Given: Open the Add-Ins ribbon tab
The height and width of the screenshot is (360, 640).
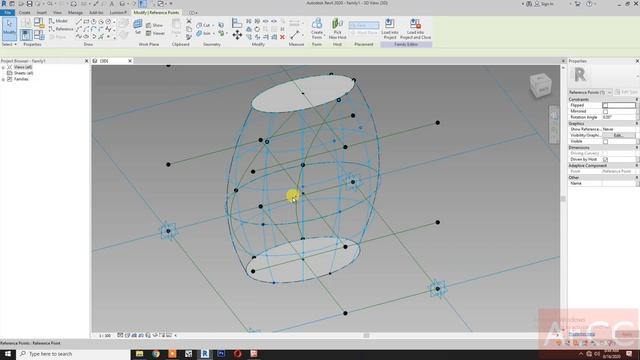Looking at the screenshot, I should click(96, 13).
